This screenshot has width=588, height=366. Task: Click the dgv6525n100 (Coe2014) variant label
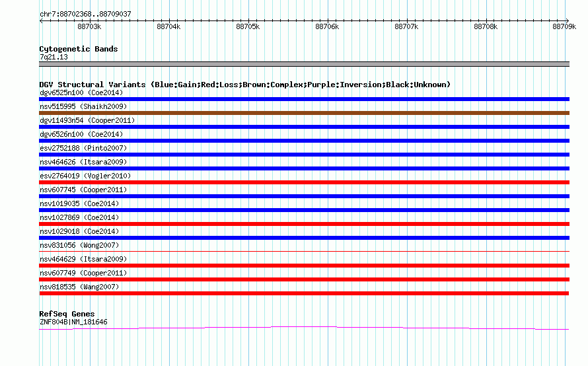click(x=81, y=92)
